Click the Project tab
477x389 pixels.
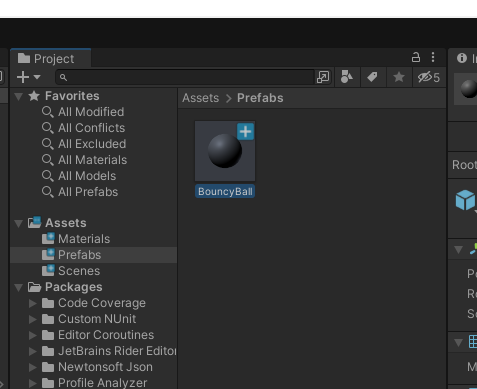pyautogui.click(x=50, y=59)
